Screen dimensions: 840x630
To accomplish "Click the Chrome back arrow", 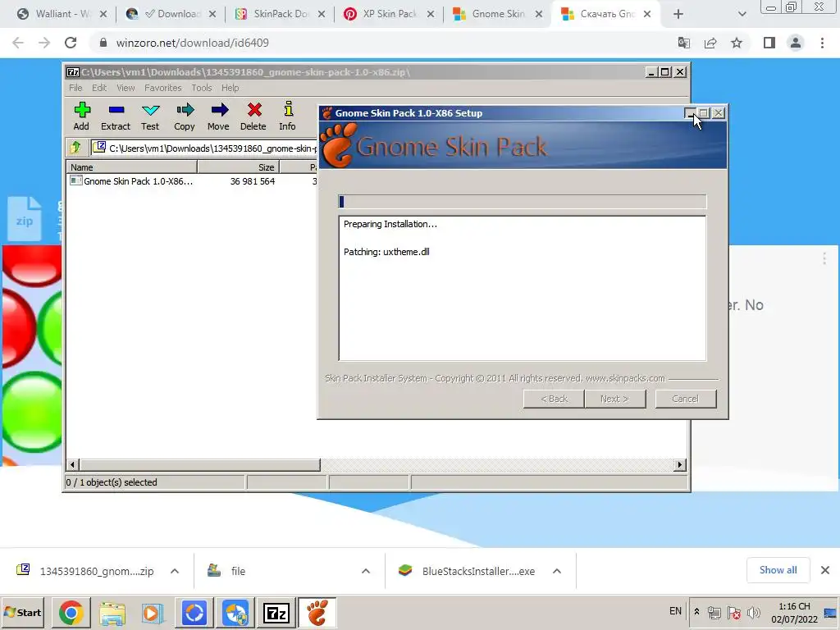I will point(18,43).
